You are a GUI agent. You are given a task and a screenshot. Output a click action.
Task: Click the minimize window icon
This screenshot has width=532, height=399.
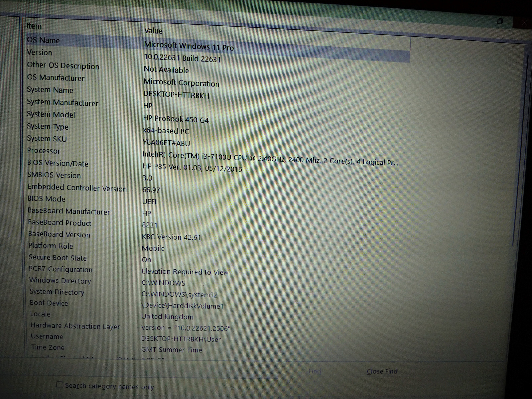pos(477,20)
